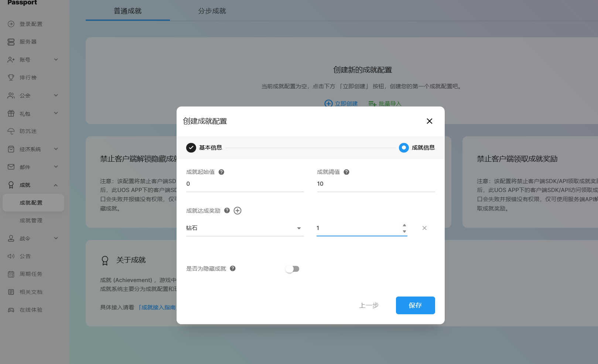Increase reward quantity with up arrow
The height and width of the screenshot is (364, 598).
click(x=404, y=225)
